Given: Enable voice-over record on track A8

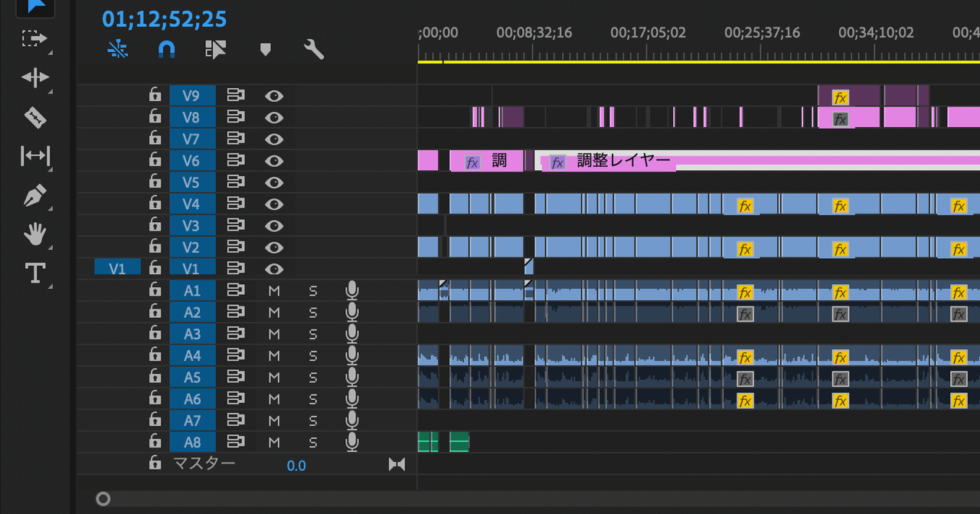Looking at the screenshot, I should pos(351,441).
